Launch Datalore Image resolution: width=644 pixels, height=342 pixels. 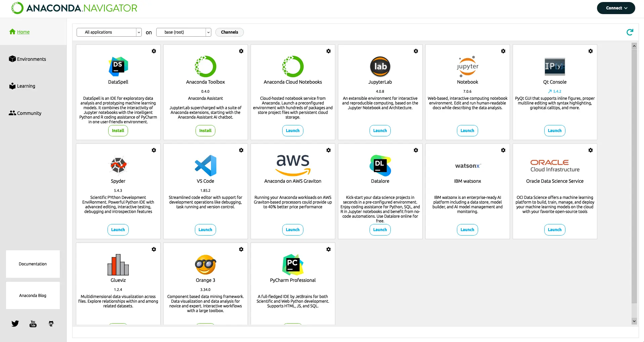click(380, 230)
